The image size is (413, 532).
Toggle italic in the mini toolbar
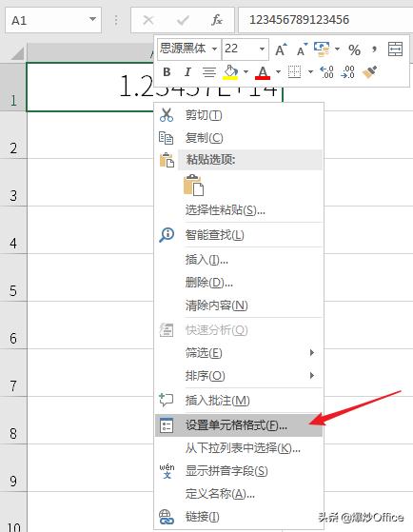tap(187, 72)
